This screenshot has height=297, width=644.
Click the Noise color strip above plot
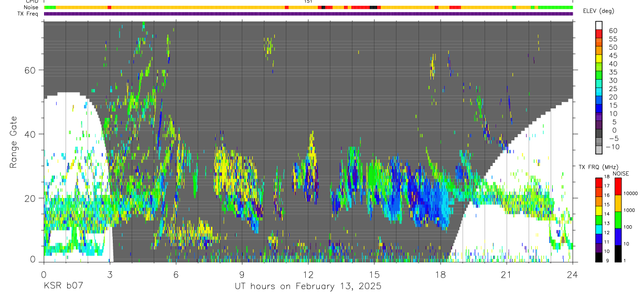point(308,7)
